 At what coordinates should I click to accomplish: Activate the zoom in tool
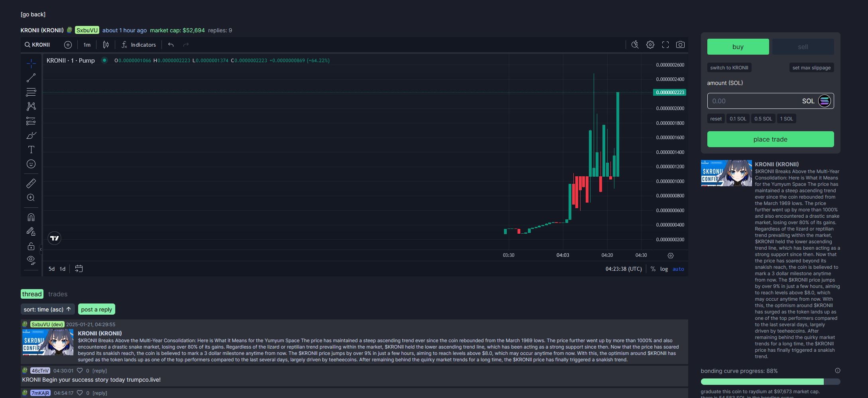(31, 198)
